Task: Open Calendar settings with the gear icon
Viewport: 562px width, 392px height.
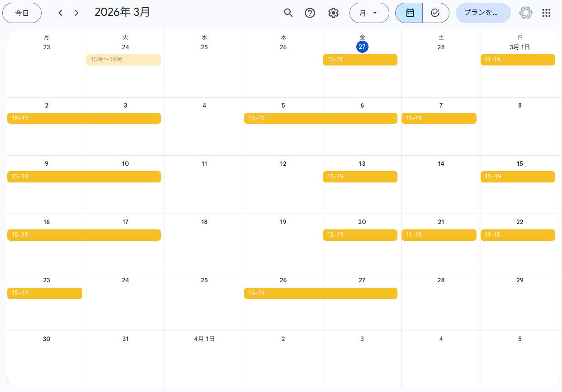Action: coord(334,13)
